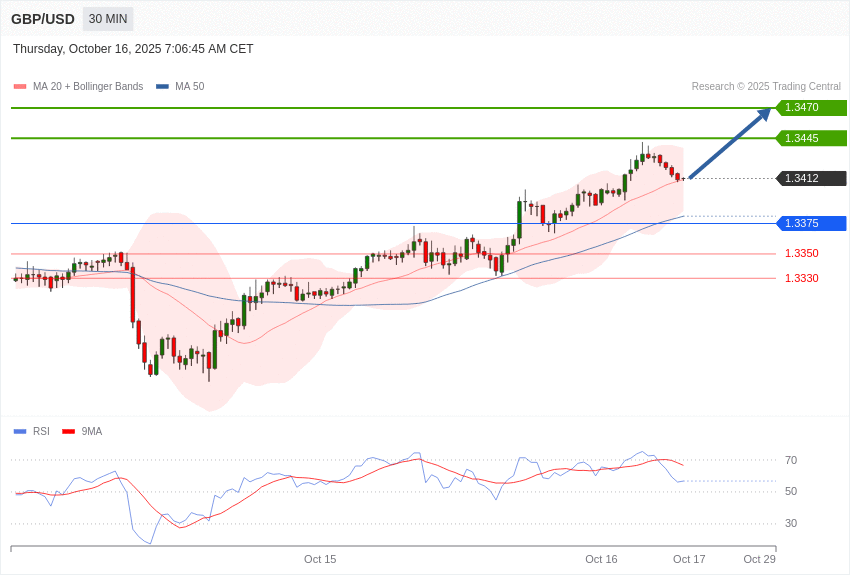Viewport: 850px width, 576px height.
Task: Click the RSI 30 level label
Action: pyautogui.click(x=791, y=523)
